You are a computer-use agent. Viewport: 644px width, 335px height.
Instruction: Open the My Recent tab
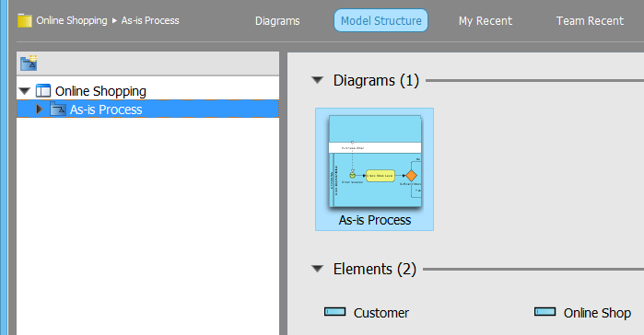coord(486,20)
